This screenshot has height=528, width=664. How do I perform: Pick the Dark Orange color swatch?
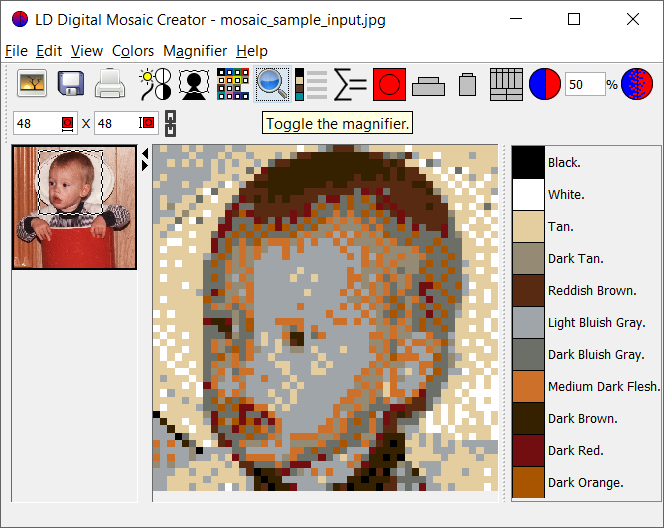coord(528,482)
